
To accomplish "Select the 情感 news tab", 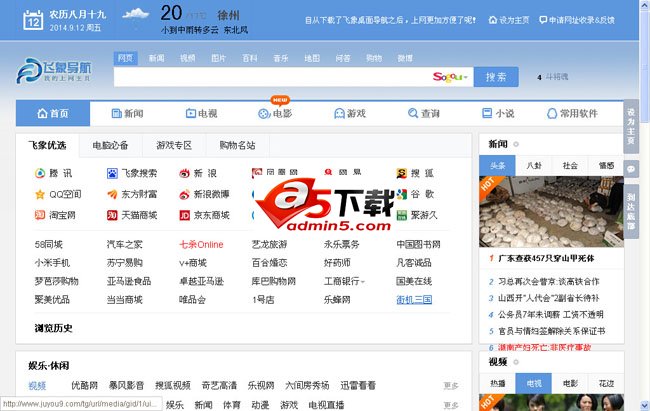I will [606, 165].
